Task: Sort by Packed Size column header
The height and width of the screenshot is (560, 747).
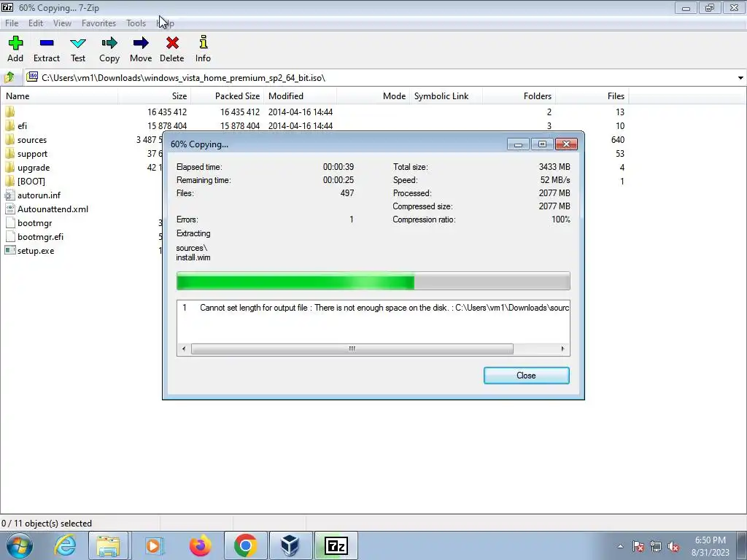Action: coord(228,96)
